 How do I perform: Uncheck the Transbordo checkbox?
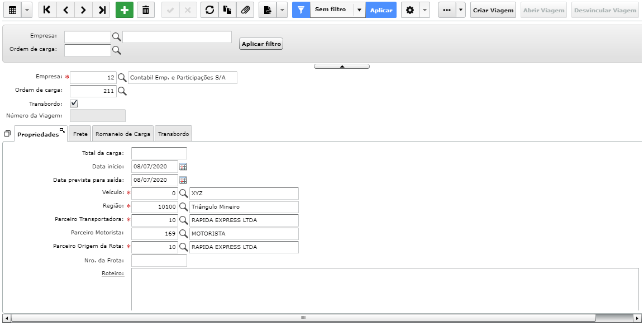(74, 103)
